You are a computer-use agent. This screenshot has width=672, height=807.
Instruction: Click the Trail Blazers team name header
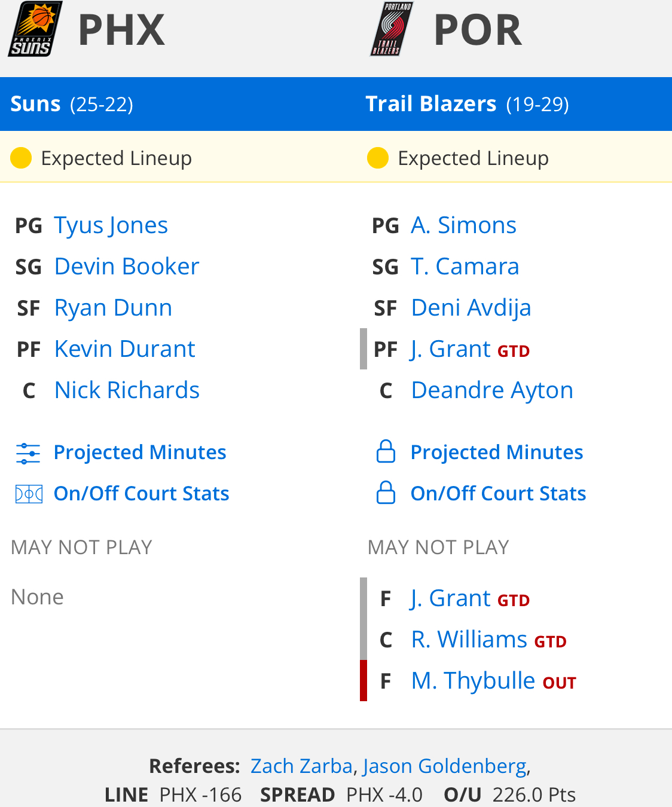tap(430, 104)
